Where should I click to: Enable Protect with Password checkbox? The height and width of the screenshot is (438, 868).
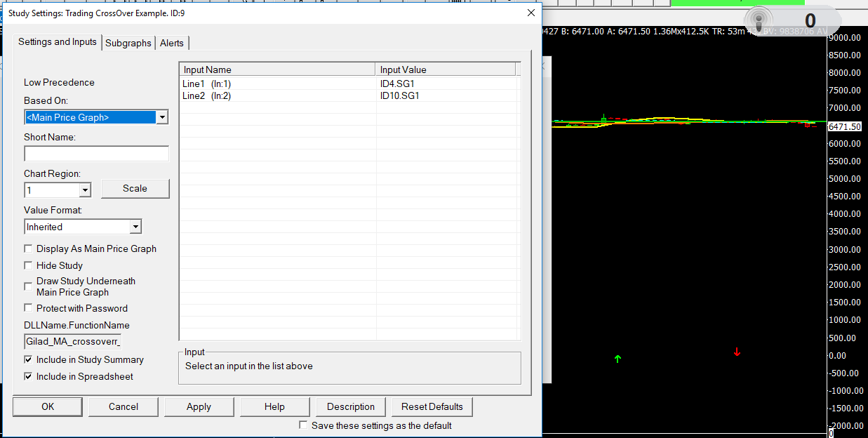28,308
